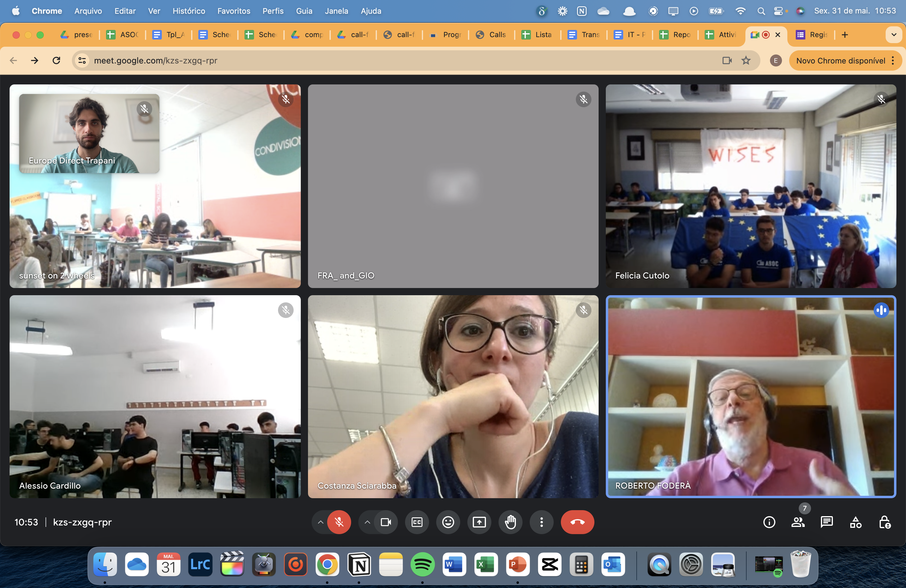Go back in Chrome history
Image resolution: width=906 pixels, height=588 pixels.
click(x=13, y=60)
